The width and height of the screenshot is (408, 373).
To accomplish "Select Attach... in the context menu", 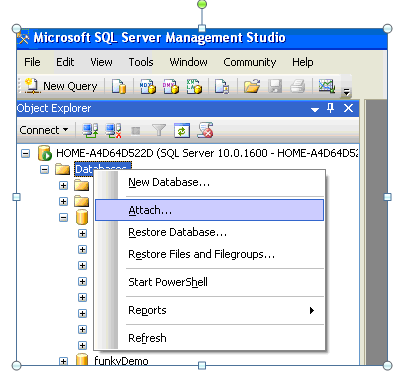I will click(x=209, y=210).
